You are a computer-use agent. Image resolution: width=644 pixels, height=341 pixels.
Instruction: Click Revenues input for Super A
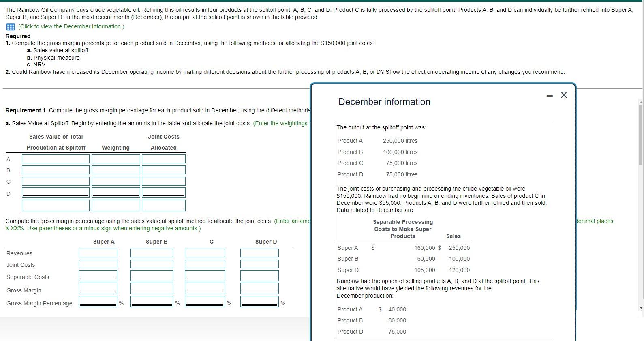tap(98, 253)
